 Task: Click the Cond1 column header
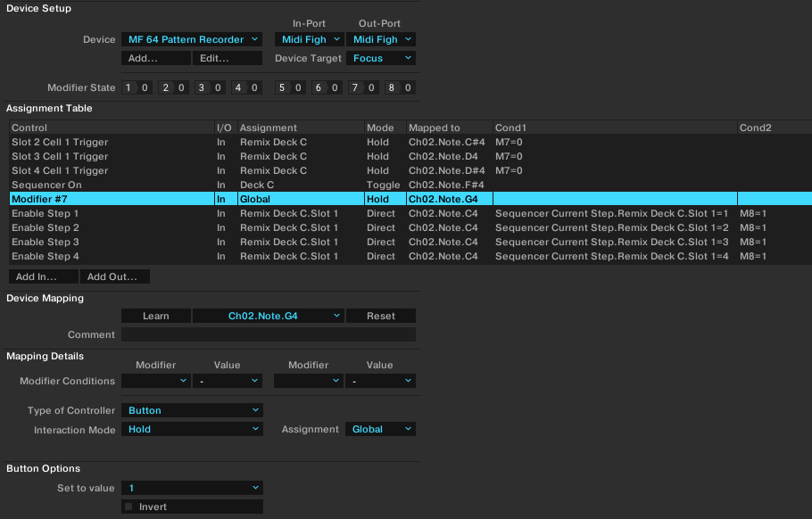click(x=615, y=128)
